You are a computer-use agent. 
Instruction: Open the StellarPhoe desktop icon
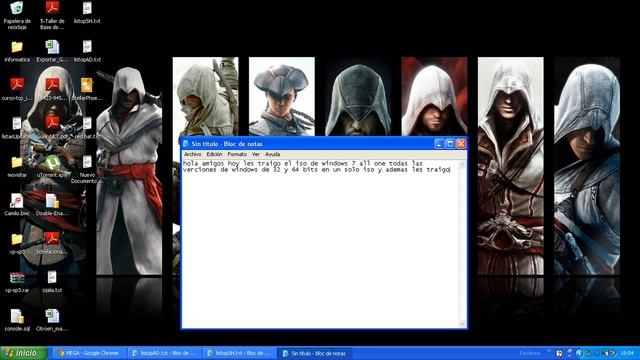point(87,89)
